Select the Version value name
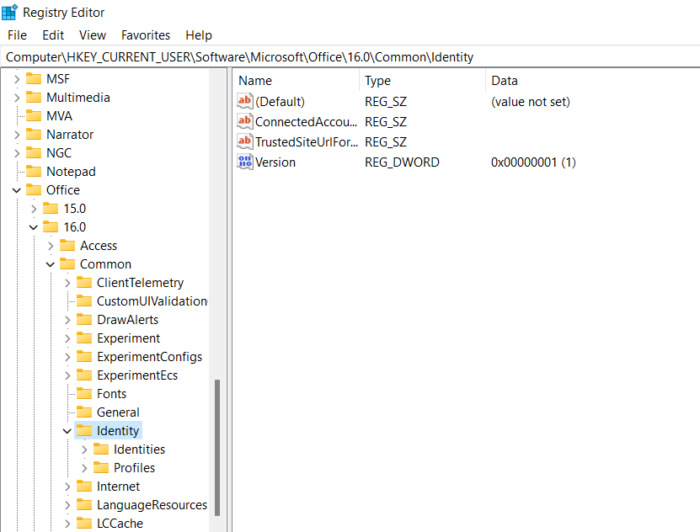The width and height of the screenshot is (700, 532). click(x=275, y=162)
